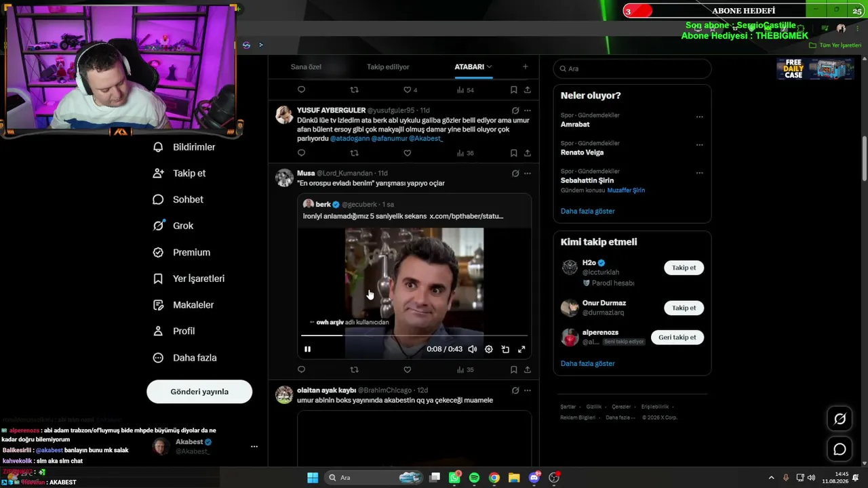Add a new tab with the plus icon
The width and height of the screenshot is (868, 488).
pyautogui.click(x=525, y=66)
